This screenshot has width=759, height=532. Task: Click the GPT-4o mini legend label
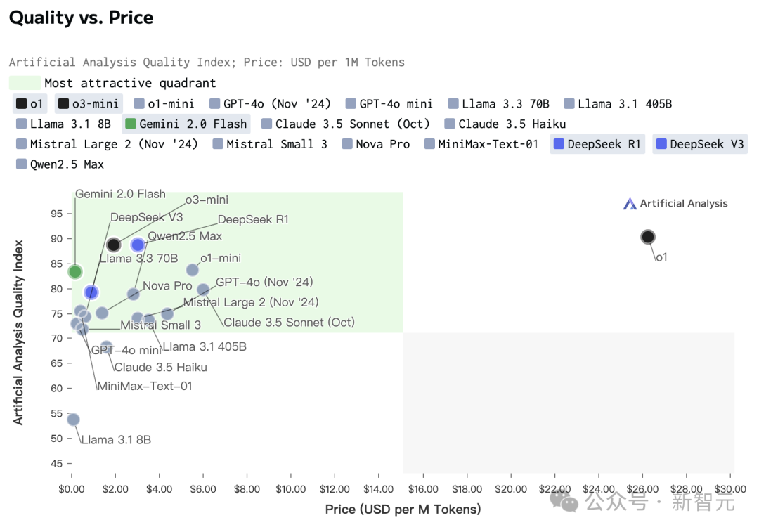point(396,104)
